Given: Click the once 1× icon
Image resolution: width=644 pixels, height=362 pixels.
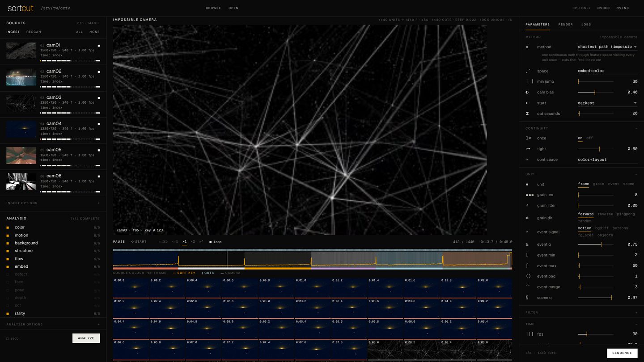Looking at the screenshot, I should coord(528,139).
